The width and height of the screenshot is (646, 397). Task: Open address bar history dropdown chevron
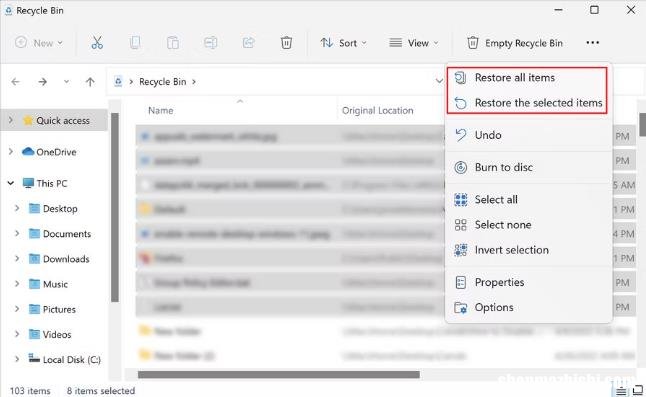click(439, 81)
